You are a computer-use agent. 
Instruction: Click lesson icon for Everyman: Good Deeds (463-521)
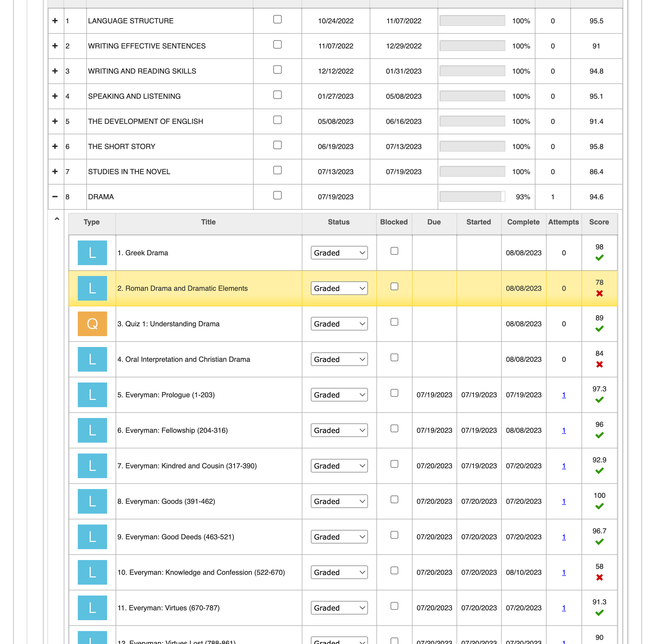tap(92, 537)
